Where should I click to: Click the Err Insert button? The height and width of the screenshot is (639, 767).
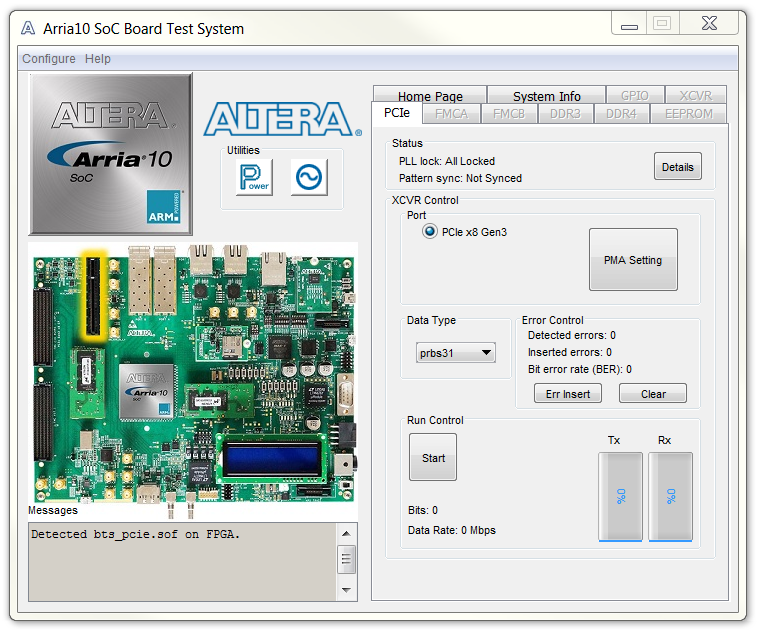point(567,394)
